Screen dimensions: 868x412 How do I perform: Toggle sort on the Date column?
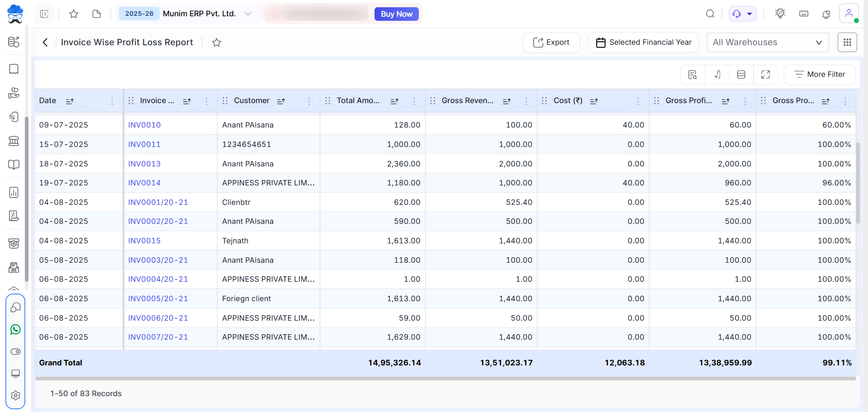[x=70, y=101]
